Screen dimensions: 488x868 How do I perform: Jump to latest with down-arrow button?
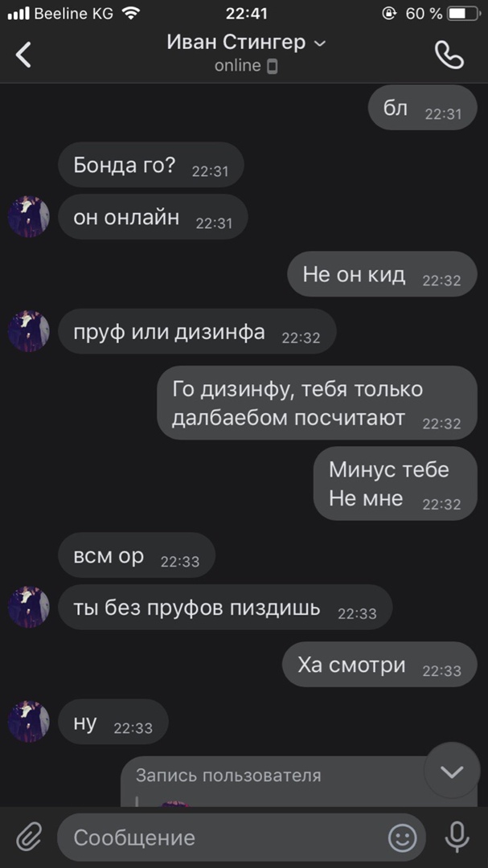click(x=452, y=771)
